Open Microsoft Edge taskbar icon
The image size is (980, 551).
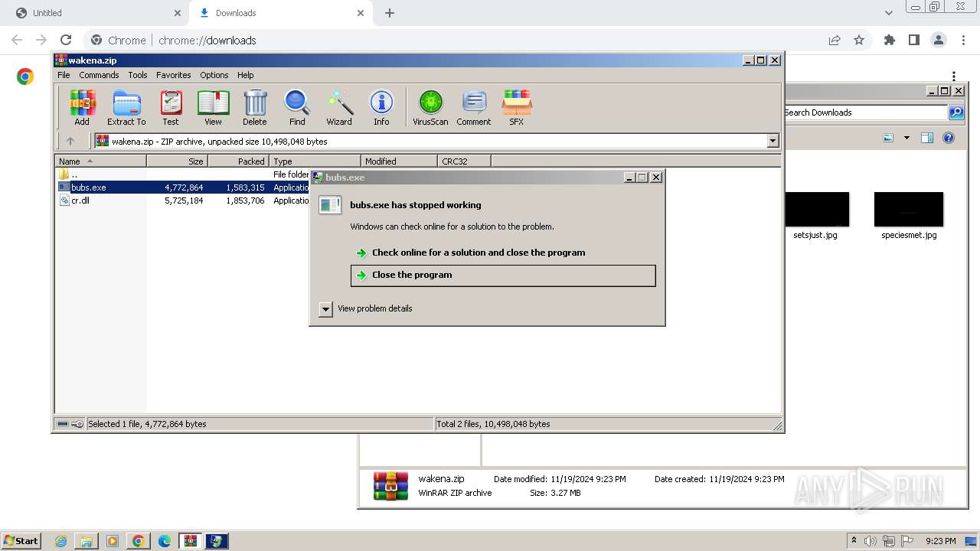click(x=165, y=541)
